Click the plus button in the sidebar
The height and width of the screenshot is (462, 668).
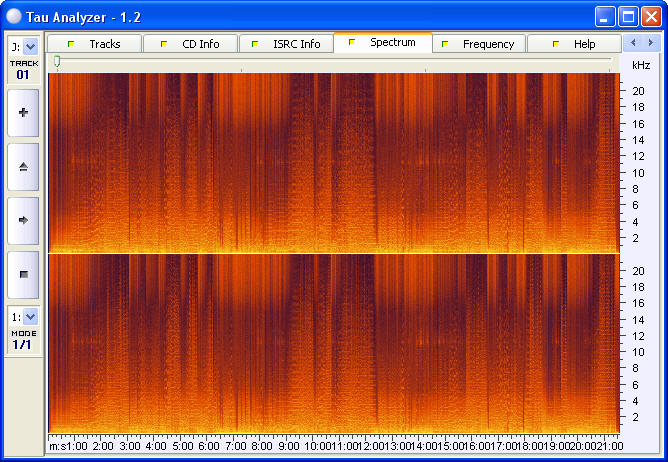23,113
